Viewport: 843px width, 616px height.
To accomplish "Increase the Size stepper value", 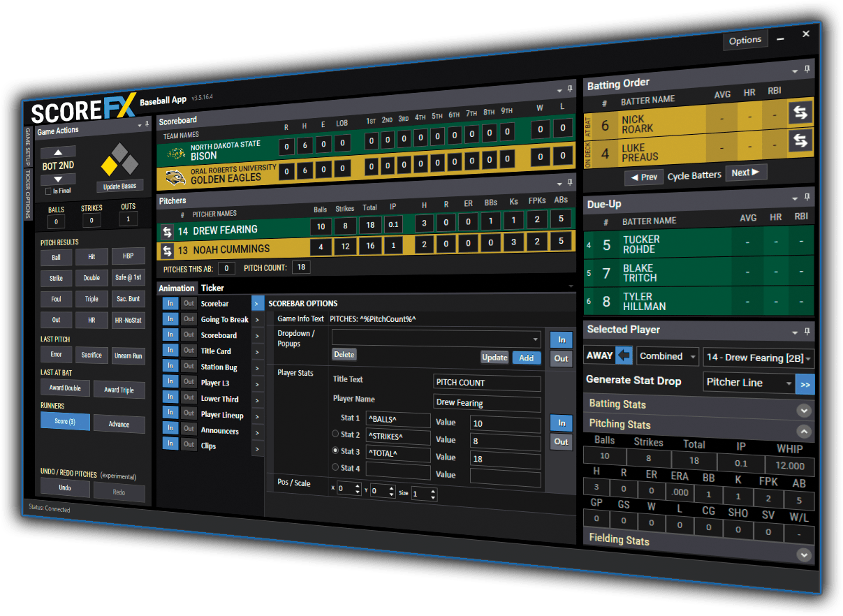I will 433,490.
